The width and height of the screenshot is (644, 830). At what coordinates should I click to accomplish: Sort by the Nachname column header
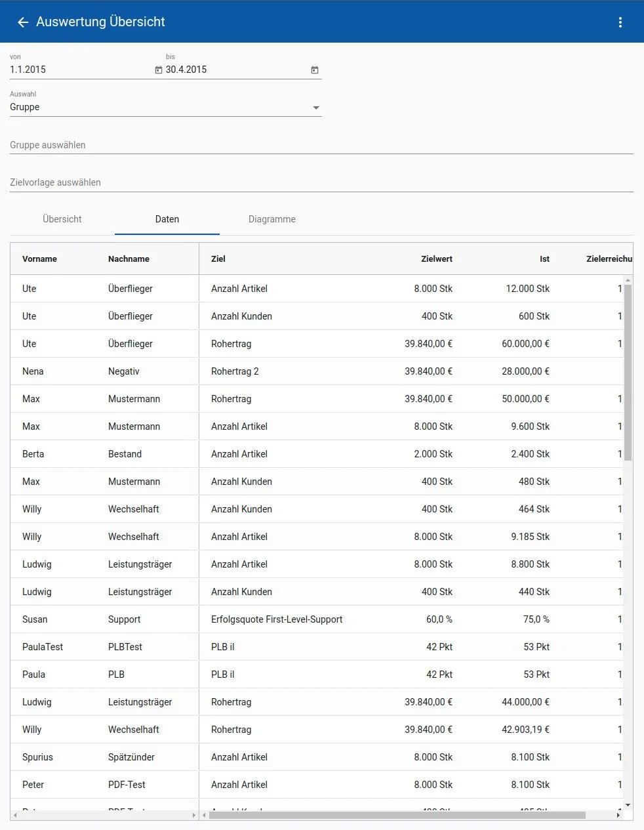click(x=129, y=259)
